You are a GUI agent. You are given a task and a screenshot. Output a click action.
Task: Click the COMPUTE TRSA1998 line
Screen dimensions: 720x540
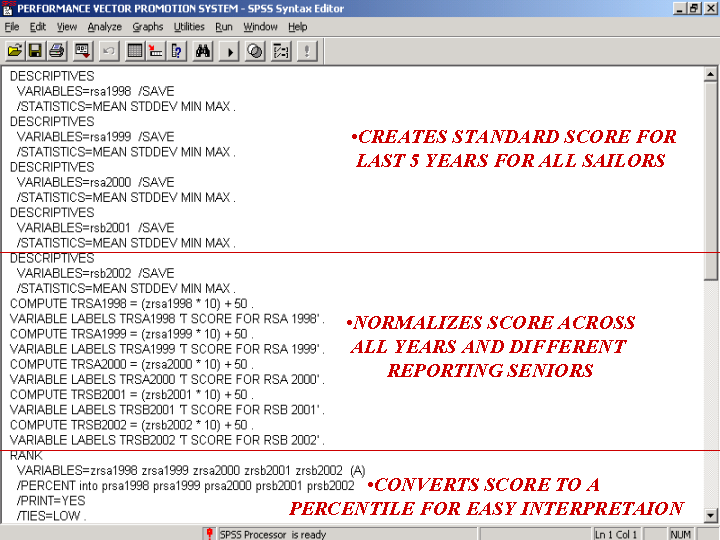point(132,304)
